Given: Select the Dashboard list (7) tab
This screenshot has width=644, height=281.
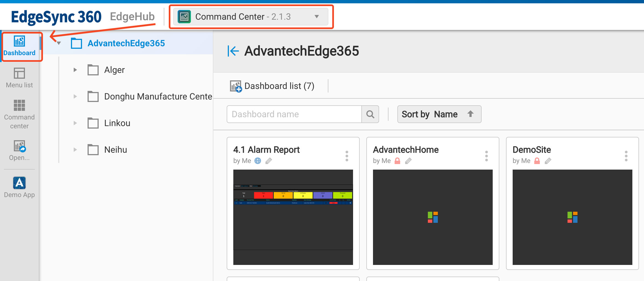Looking at the screenshot, I should pos(272,86).
